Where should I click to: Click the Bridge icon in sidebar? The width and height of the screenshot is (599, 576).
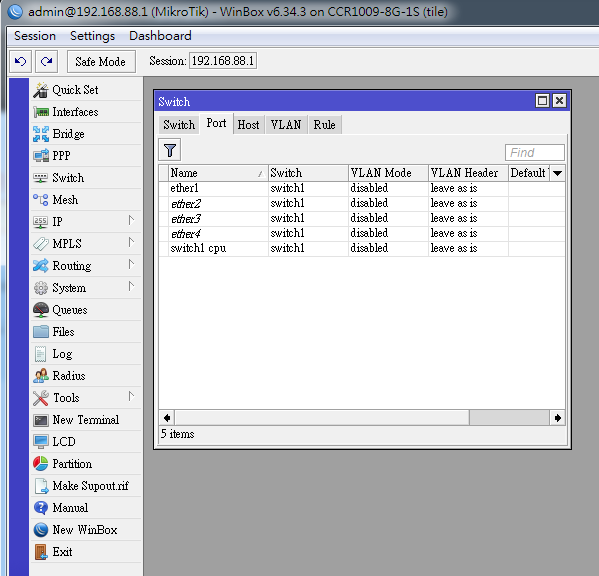pyautogui.click(x=40, y=134)
